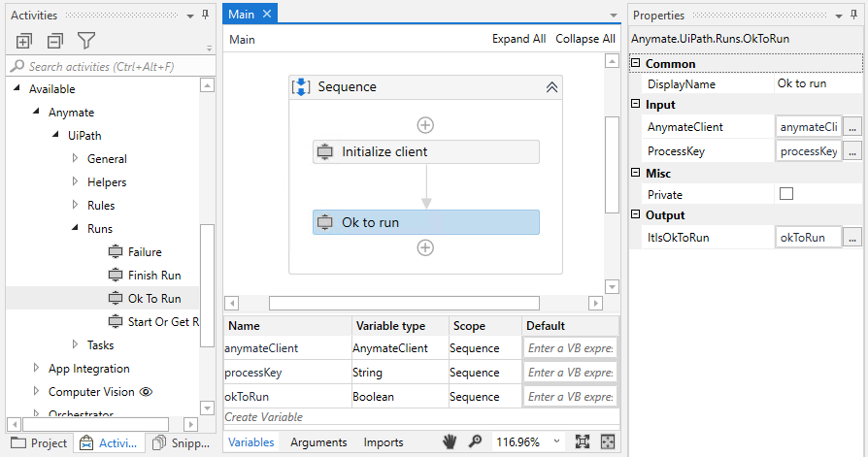
Task: Open the AnymateClient expression editor ellipsis button
Action: [x=852, y=127]
